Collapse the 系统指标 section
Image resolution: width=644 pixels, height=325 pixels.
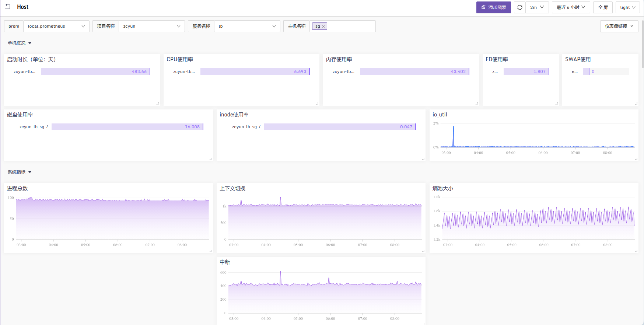[x=20, y=172]
